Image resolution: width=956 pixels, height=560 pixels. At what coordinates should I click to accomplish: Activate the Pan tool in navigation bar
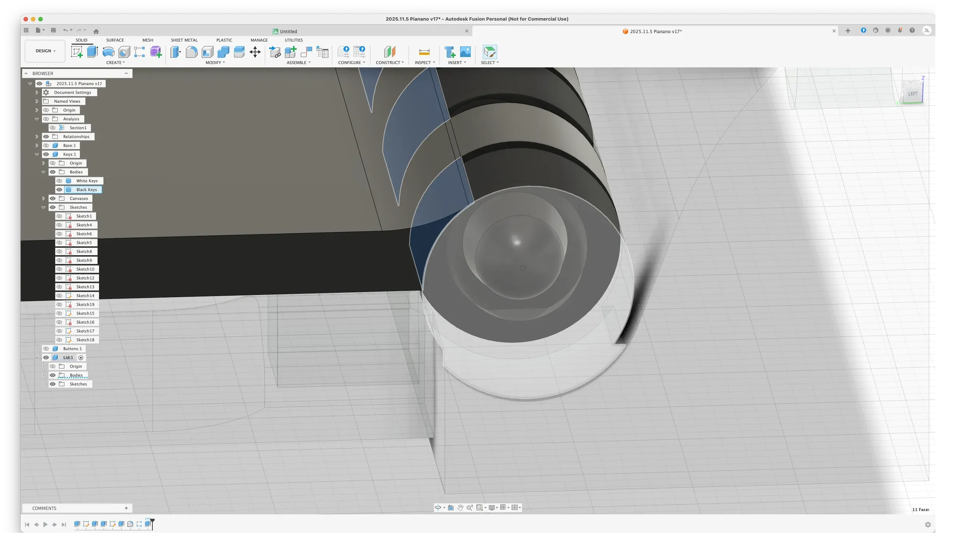pos(460,507)
